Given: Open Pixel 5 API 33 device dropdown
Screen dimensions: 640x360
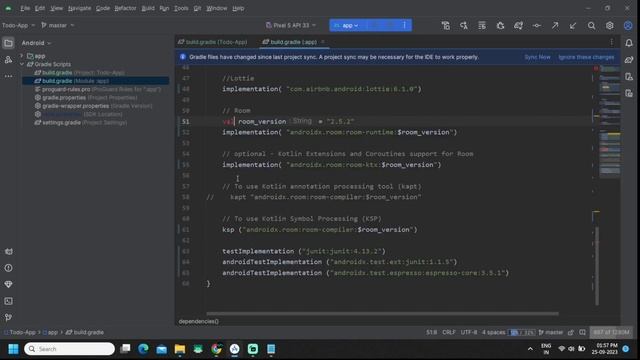Looking at the screenshot, I should pos(291,25).
